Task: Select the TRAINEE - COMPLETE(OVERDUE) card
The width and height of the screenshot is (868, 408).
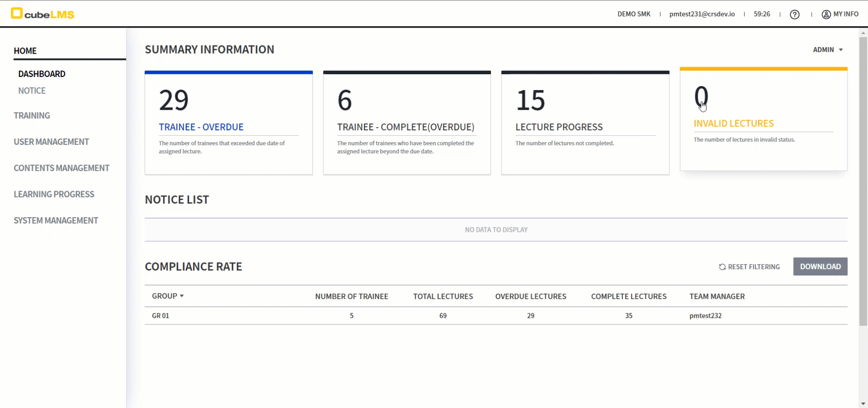Action: click(x=406, y=123)
